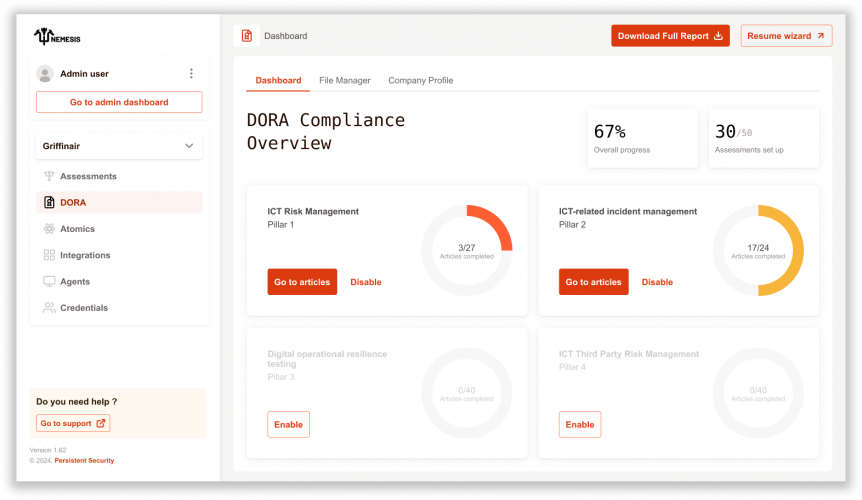Select DORA in the sidebar
This screenshot has height=500, width=862.
click(x=119, y=202)
